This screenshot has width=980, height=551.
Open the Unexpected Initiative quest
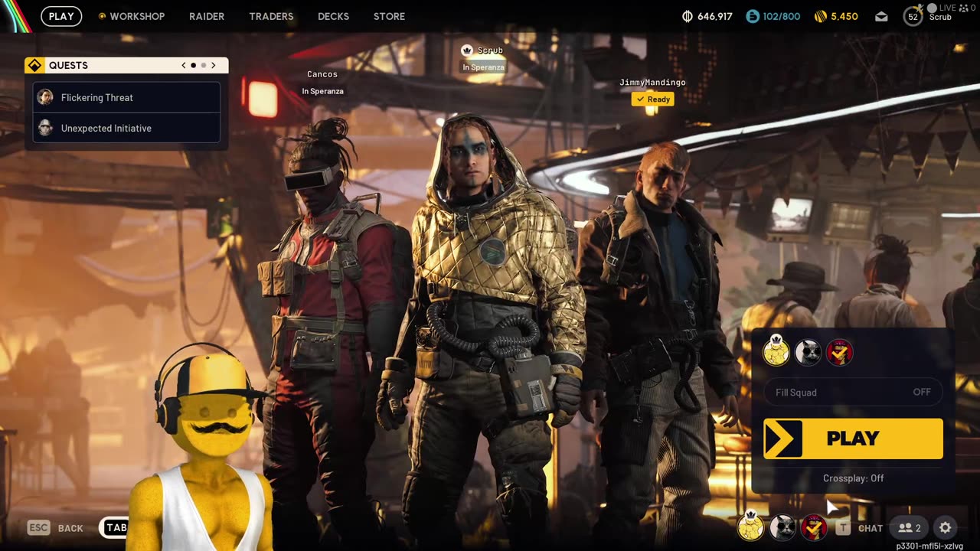[x=126, y=128]
